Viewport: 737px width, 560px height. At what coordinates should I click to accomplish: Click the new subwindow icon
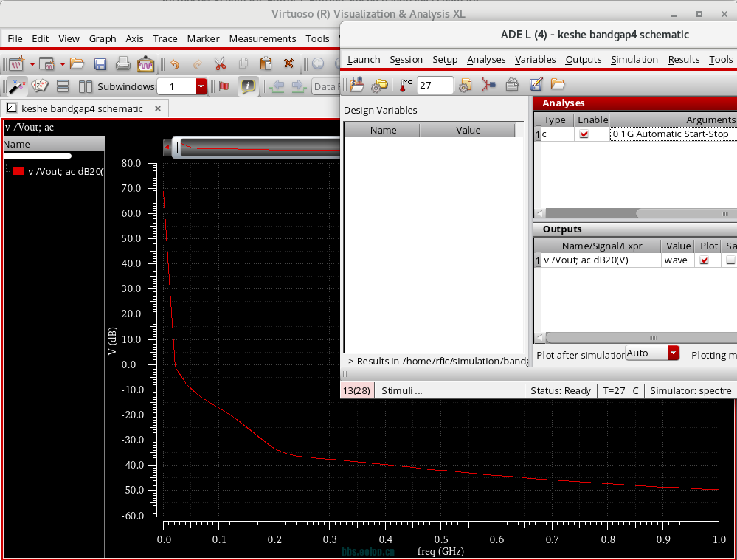46,63
